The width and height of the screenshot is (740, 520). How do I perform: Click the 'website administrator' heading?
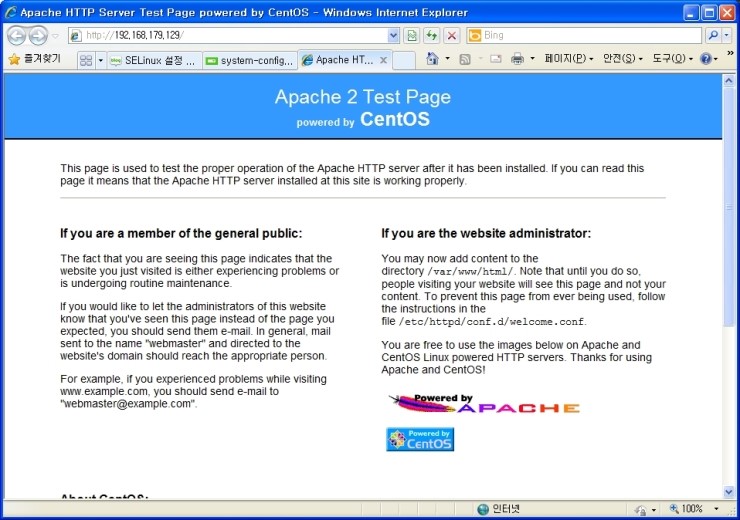click(486, 234)
